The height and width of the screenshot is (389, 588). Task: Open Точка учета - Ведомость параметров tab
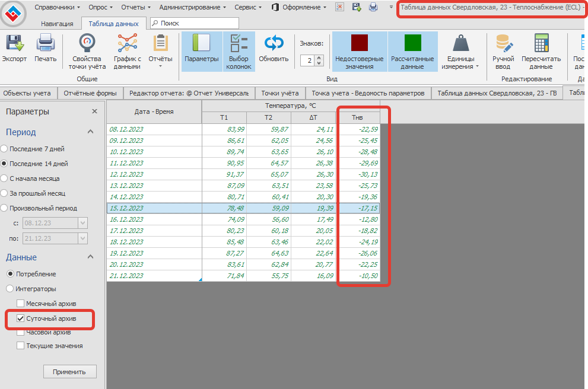click(368, 93)
